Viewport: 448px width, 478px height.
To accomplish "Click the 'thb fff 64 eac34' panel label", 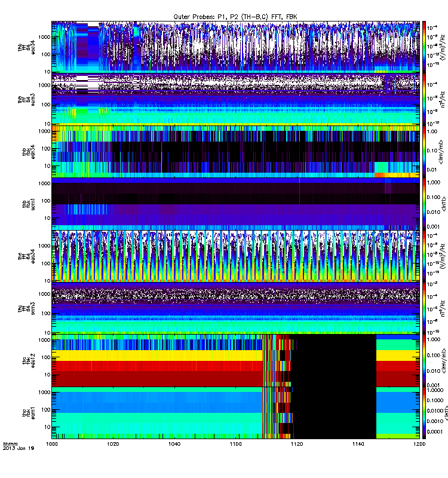I will (x=26, y=47).
